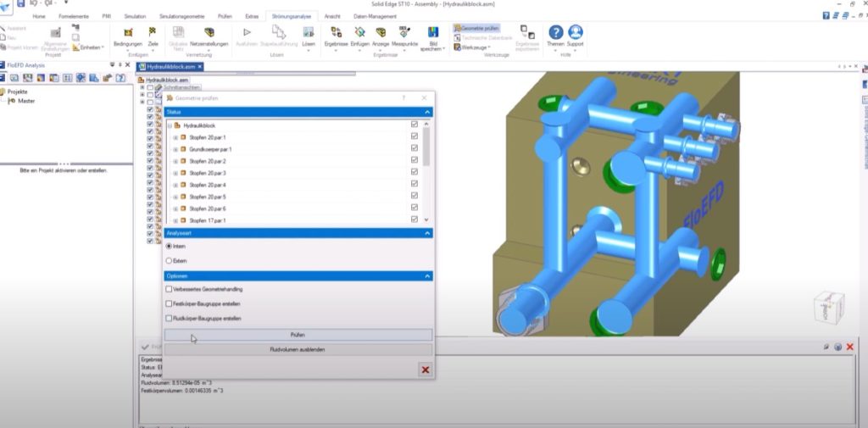Uncheck the Stopfen 20.par:3 checkbox
The image size is (868, 428).
coord(414,172)
